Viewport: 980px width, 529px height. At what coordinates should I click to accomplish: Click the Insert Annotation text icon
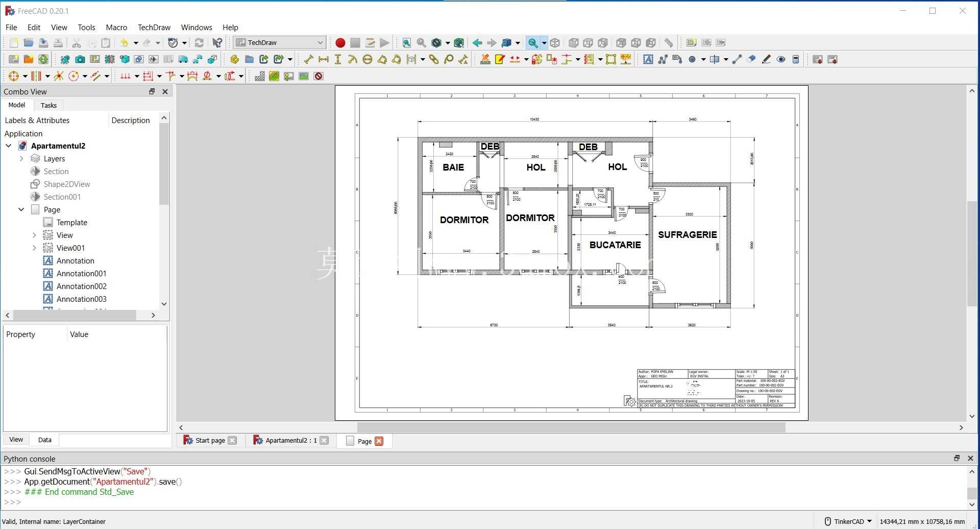point(648,60)
